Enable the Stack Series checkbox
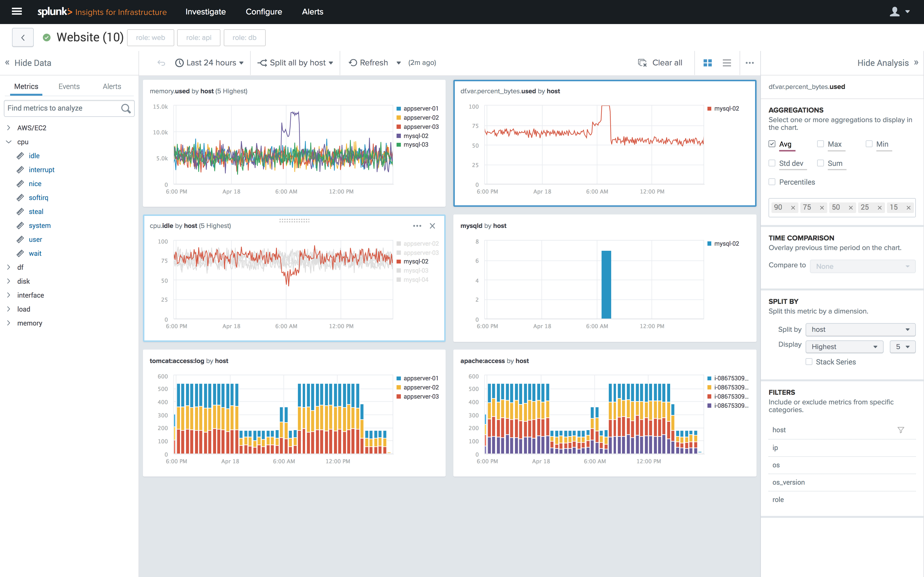 click(x=809, y=362)
